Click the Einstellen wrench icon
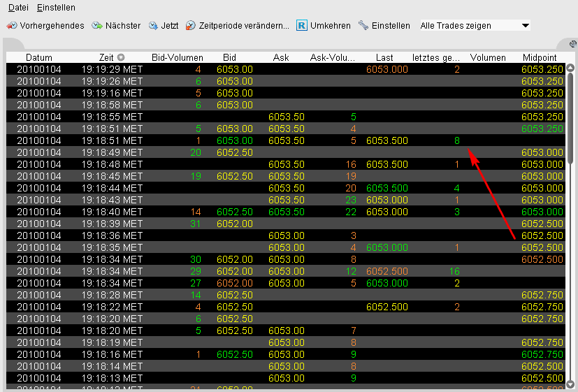Image resolution: width=578 pixels, height=392 pixels. pos(363,25)
